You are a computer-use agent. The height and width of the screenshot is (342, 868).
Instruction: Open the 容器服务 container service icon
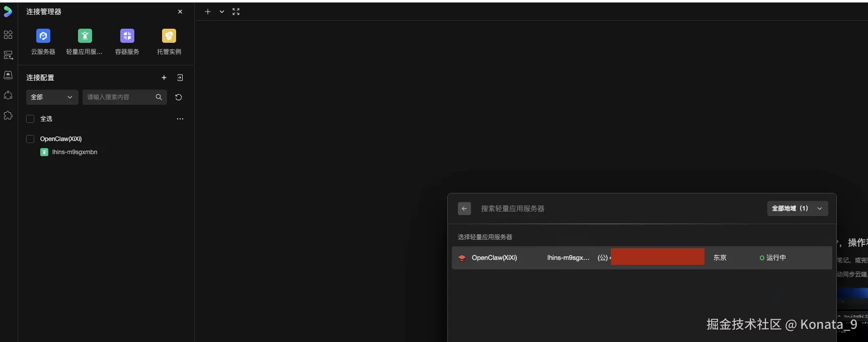pos(127,36)
